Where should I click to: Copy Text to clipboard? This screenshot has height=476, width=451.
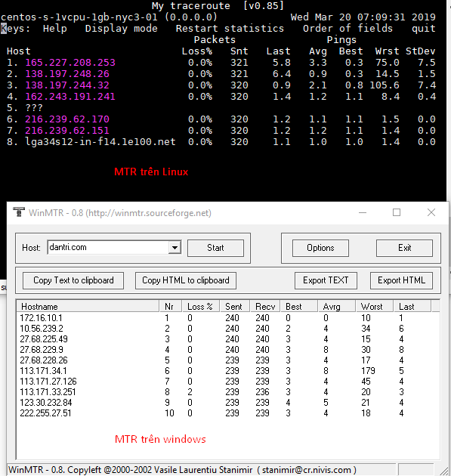[x=73, y=280]
